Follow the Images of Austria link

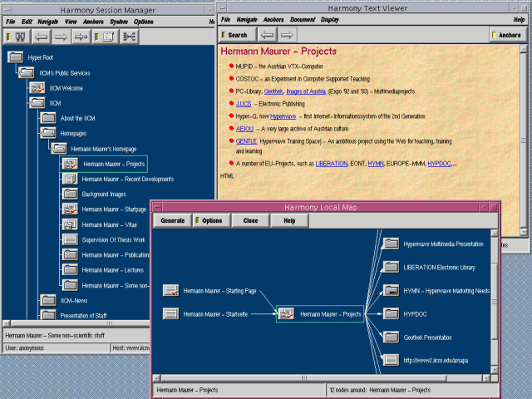(306, 91)
